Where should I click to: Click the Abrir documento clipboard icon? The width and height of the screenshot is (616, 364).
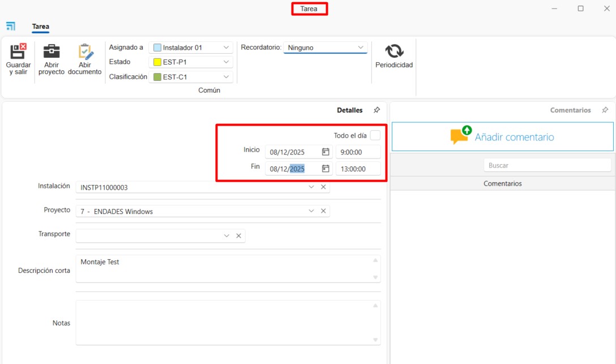click(x=85, y=52)
